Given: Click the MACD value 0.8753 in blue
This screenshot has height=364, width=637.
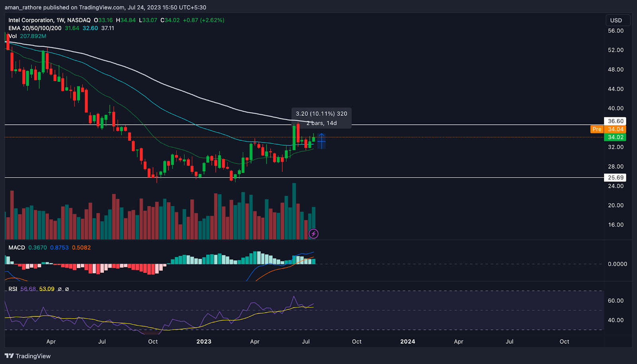Looking at the screenshot, I should [x=59, y=247].
